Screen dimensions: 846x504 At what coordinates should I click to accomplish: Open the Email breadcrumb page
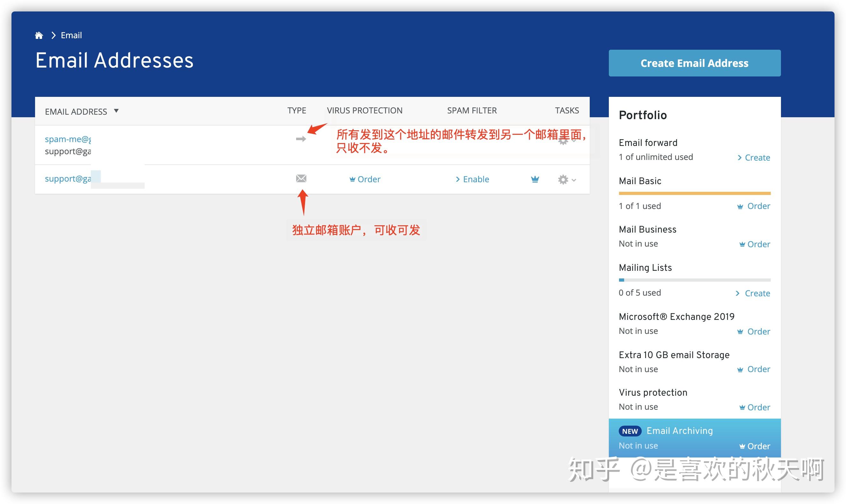pos(71,35)
